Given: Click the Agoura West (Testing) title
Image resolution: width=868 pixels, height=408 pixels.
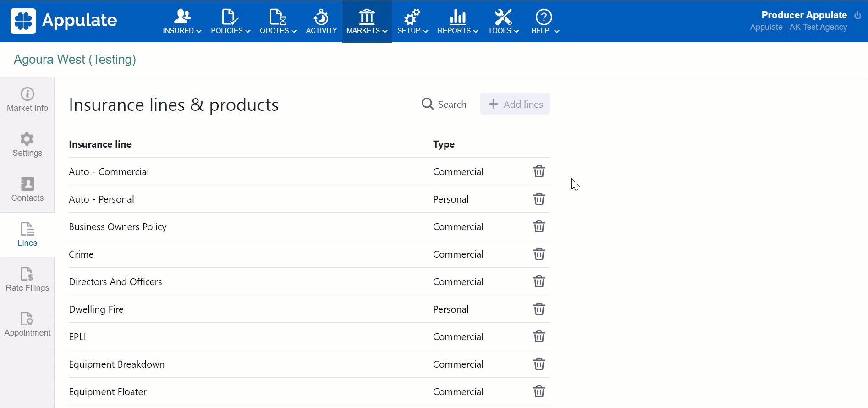Looking at the screenshot, I should 75,60.
